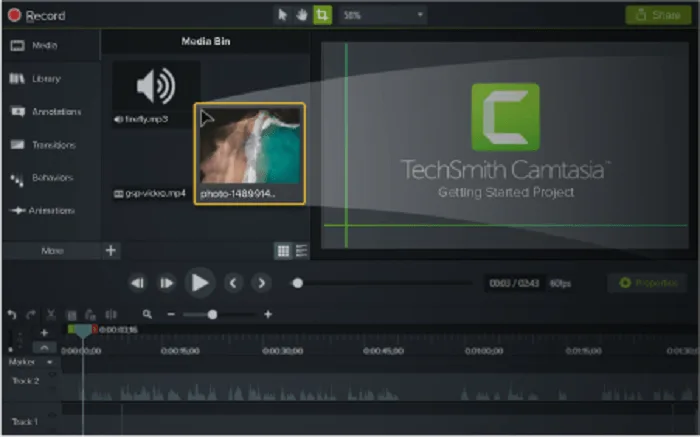
Task: Select the firefly.mp3 audio clip
Action: pos(155,95)
